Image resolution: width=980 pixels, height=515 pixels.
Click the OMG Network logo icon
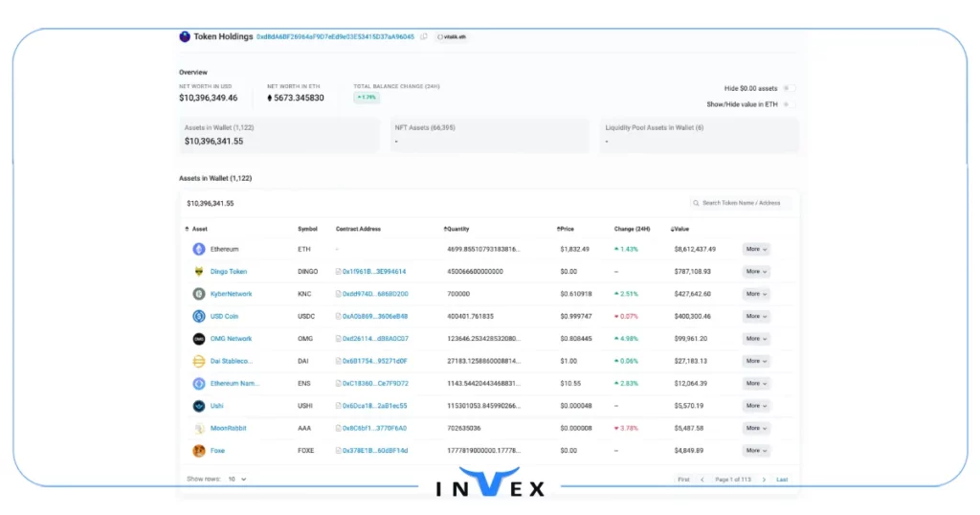point(199,339)
